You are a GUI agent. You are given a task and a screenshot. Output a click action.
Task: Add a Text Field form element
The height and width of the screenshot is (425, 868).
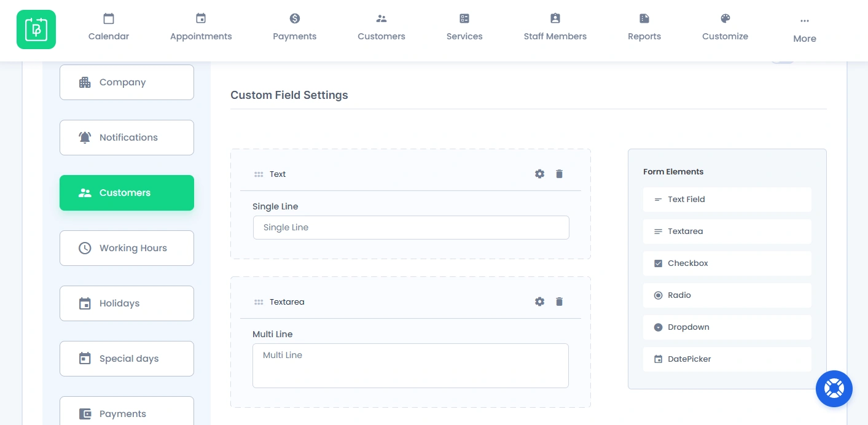(x=727, y=200)
